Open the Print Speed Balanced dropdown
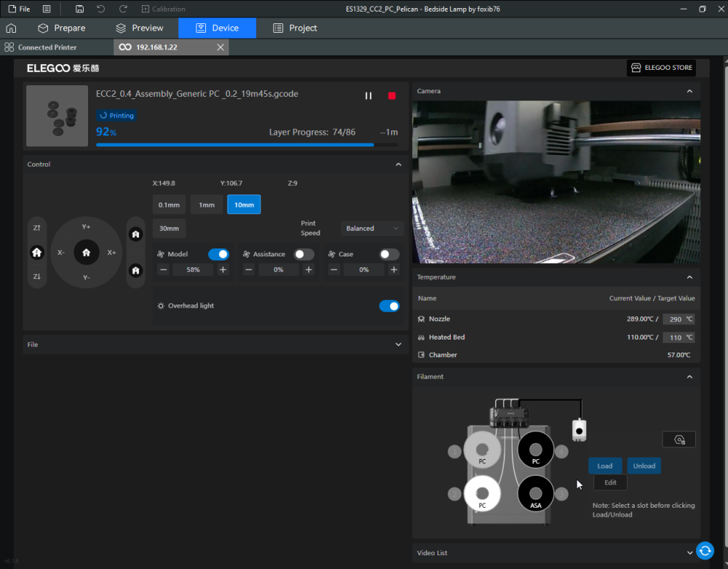The width and height of the screenshot is (728, 569). coord(372,228)
